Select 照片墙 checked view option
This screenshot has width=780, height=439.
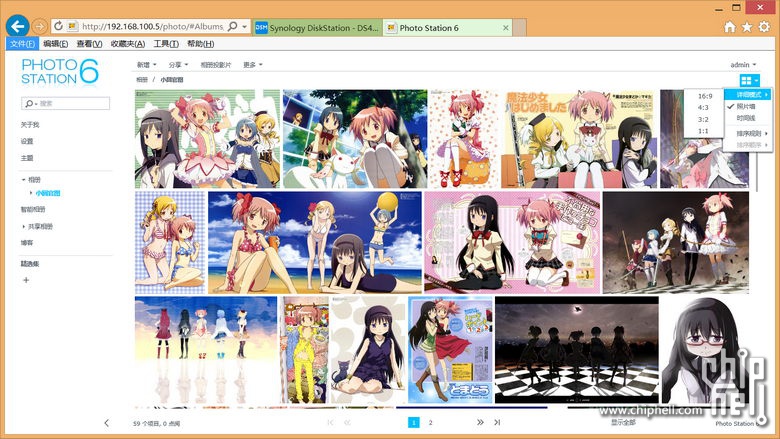tap(748, 106)
